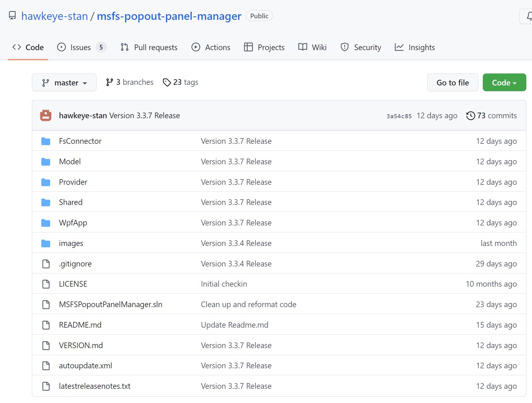Click the branches fork icon
Viewport: 532px width, 403px height.
[109, 82]
